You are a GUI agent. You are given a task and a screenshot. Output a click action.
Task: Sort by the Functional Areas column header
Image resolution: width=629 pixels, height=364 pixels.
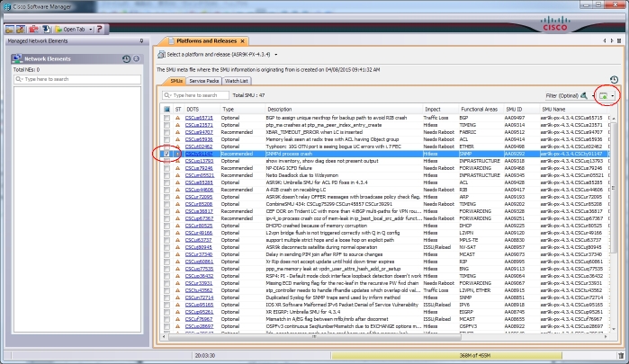[481, 109]
